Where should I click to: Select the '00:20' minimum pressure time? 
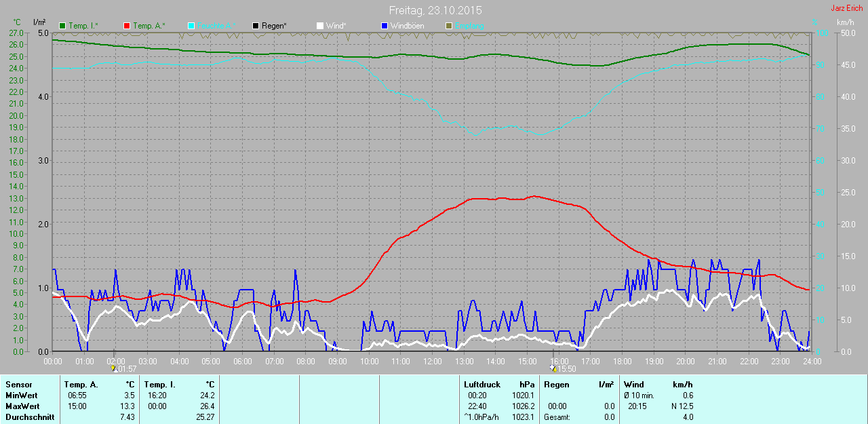click(x=477, y=396)
